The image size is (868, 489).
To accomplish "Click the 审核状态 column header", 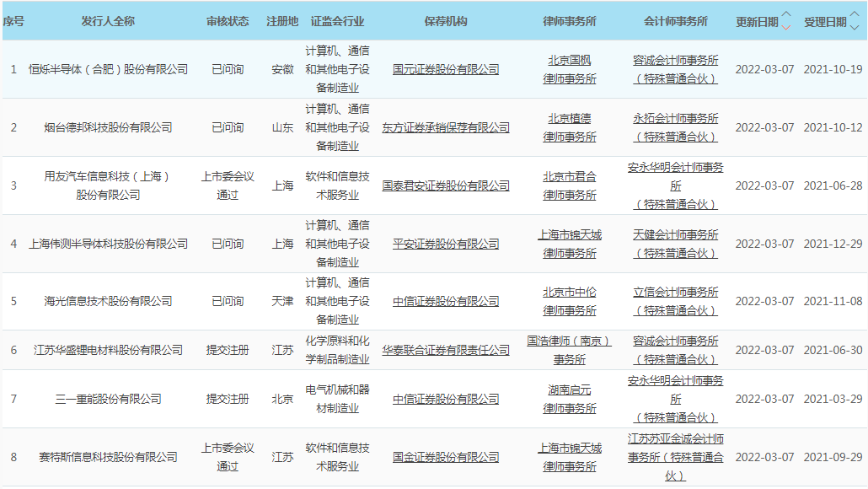I will pyautogui.click(x=228, y=21).
